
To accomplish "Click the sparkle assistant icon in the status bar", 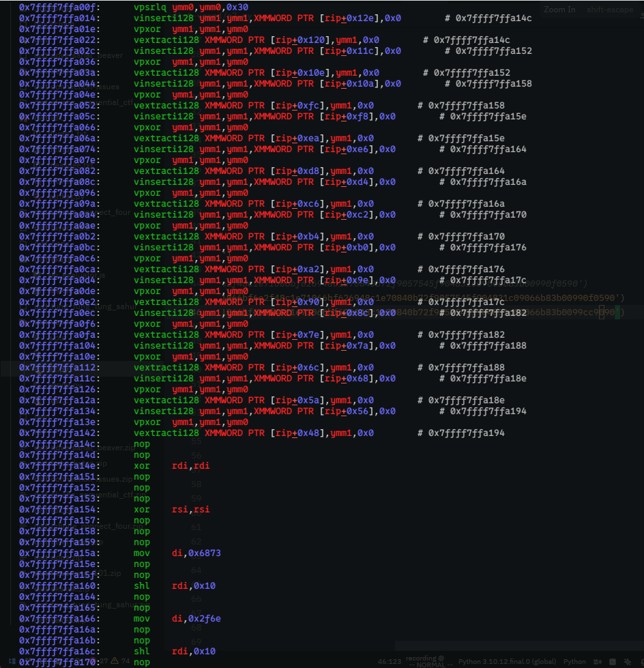I will pos(627,661).
